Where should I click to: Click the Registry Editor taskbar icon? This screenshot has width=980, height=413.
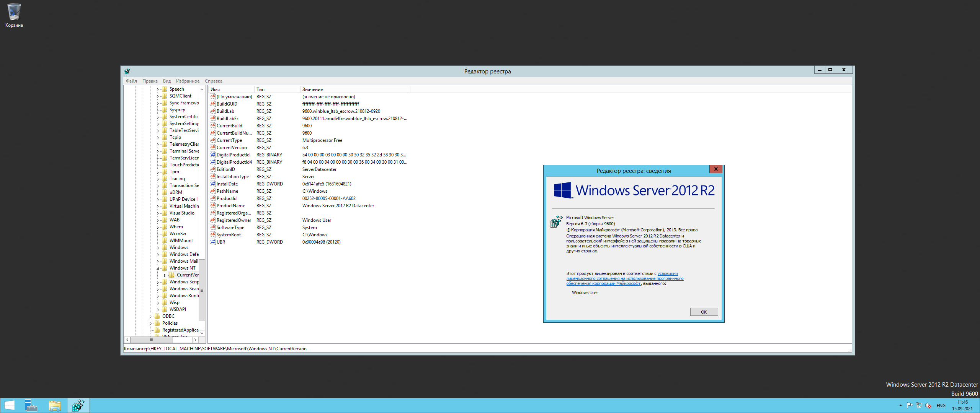click(78, 405)
